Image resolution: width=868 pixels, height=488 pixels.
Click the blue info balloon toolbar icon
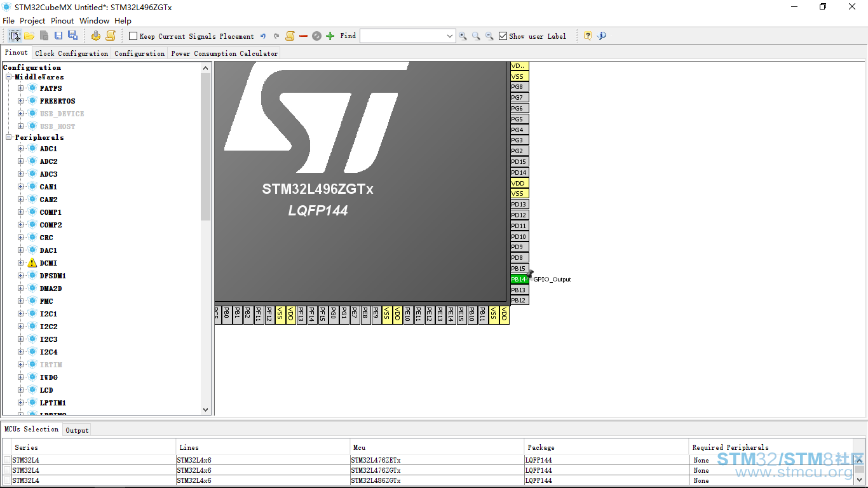pos(602,36)
